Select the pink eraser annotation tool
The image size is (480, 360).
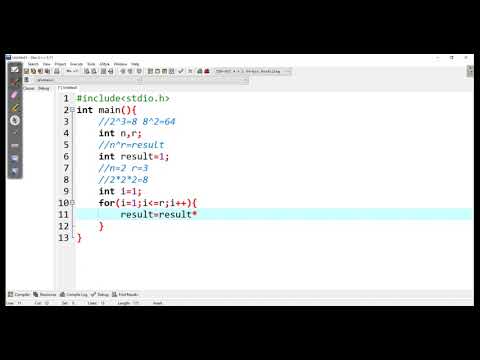coord(14,95)
